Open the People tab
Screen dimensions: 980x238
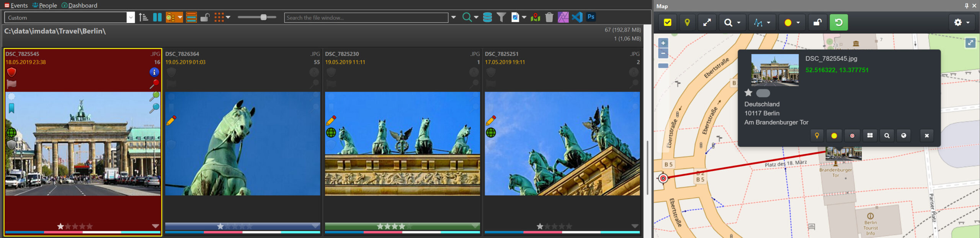point(45,5)
